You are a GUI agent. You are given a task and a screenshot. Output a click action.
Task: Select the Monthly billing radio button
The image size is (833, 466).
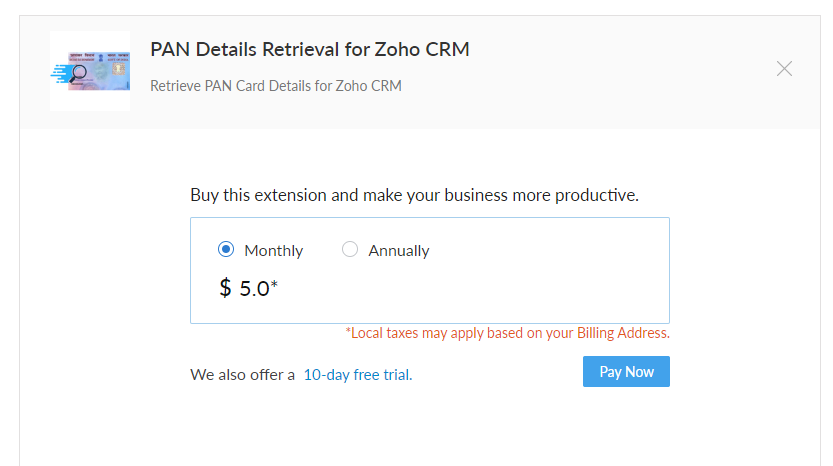226,249
